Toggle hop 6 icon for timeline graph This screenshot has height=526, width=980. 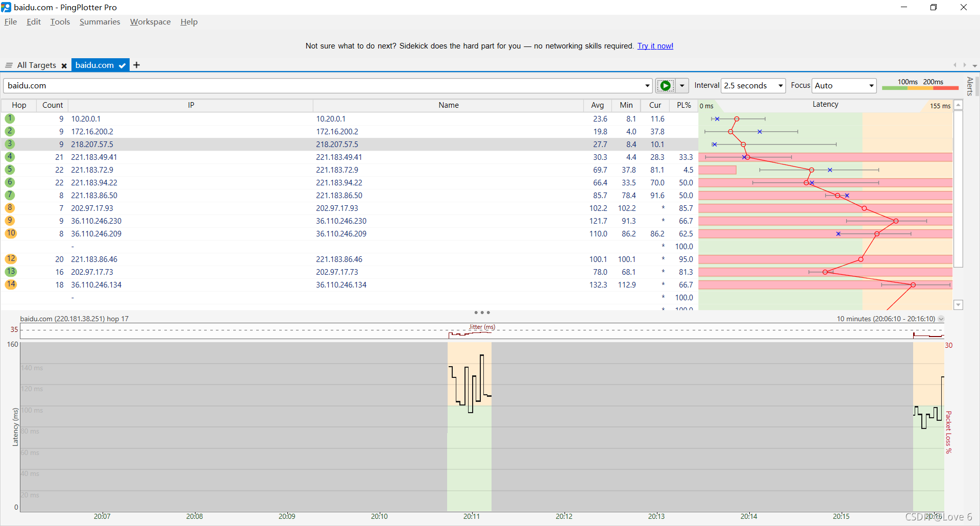click(10, 182)
